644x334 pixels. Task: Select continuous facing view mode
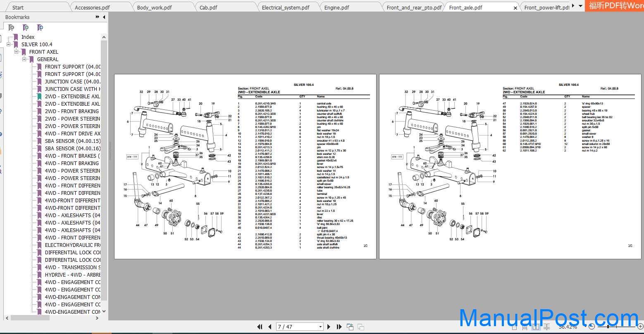[546, 327]
